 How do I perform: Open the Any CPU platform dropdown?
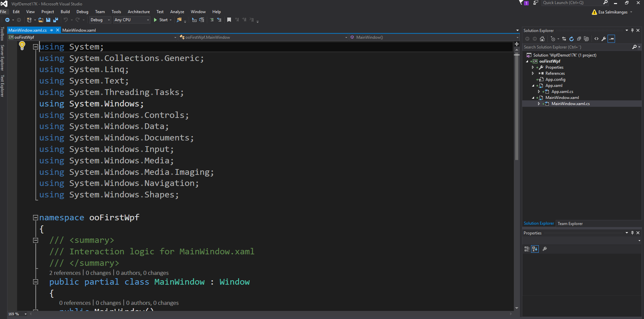[x=131, y=20]
